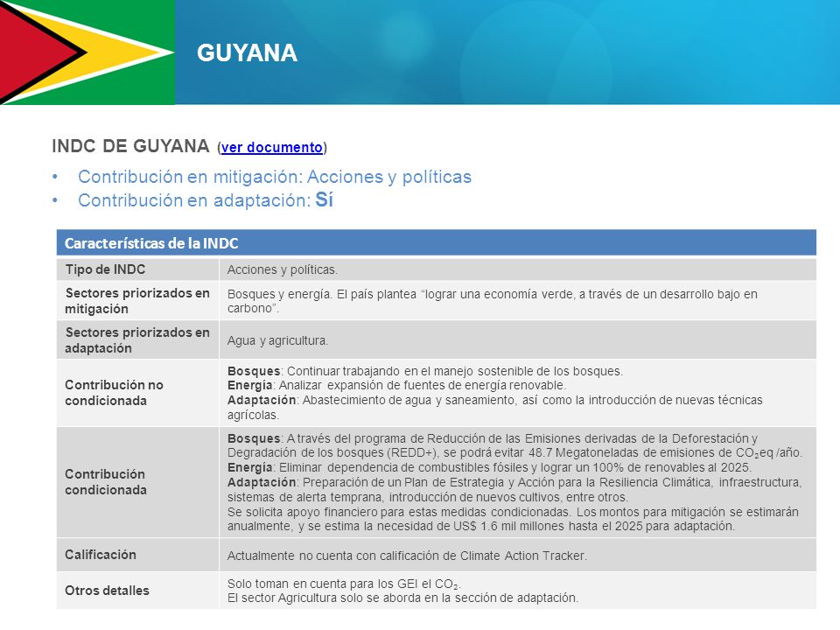Click 'Contribución en adaptación: Sí' bullet
The image size is (840, 630).
click(206, 200)
